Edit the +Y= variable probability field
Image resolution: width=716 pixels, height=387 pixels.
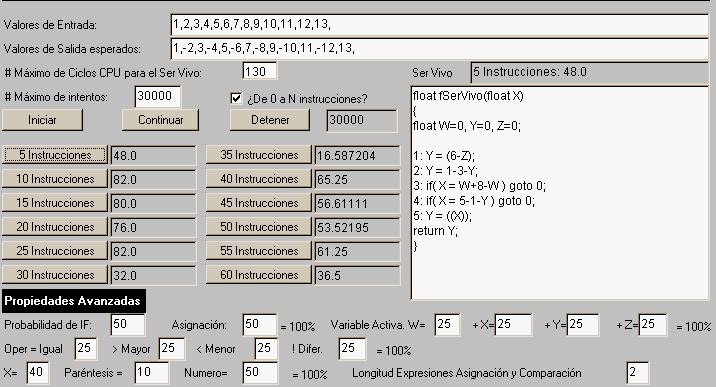583,325
